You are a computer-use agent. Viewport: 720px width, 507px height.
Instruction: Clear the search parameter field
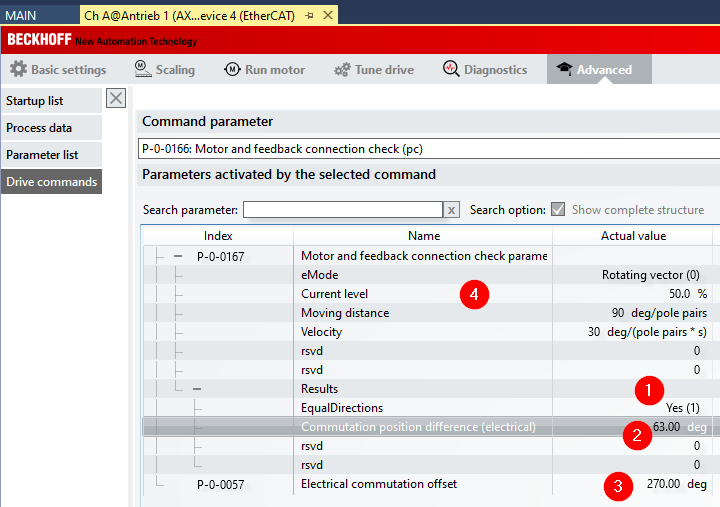[451, 210]
